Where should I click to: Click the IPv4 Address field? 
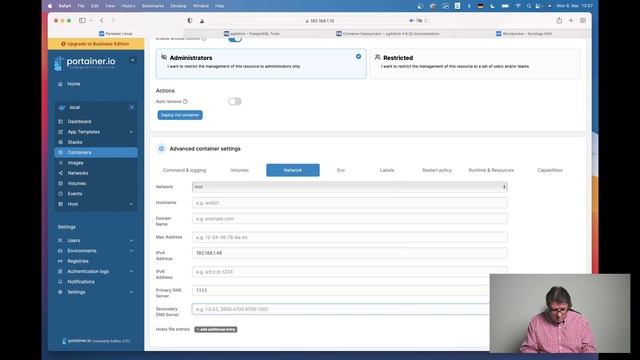pyautogui.click(x=350, y=253)
